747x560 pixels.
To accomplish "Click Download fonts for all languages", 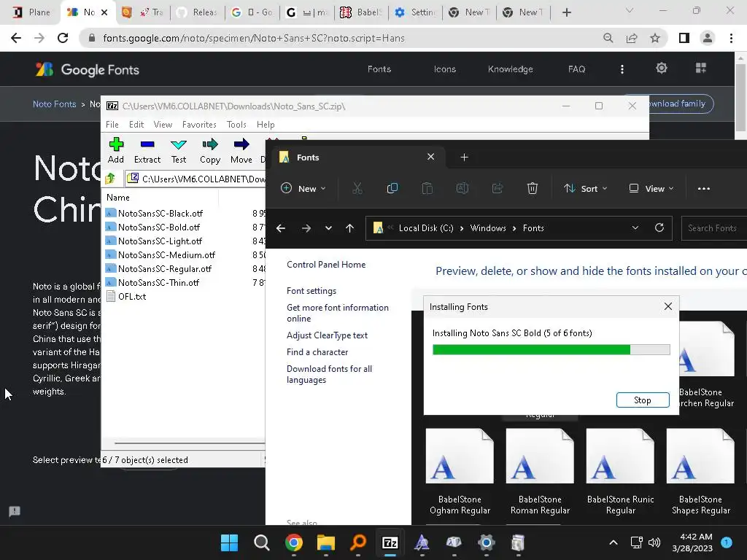I will [x=329, y=374].
